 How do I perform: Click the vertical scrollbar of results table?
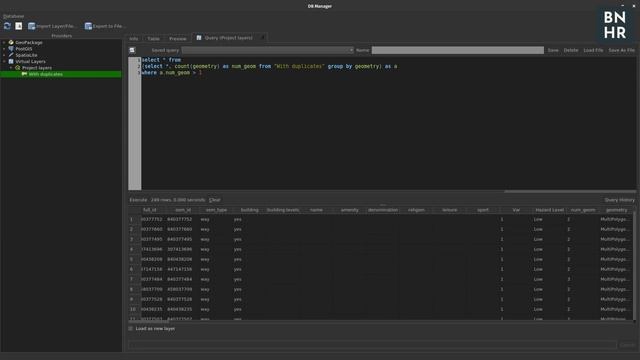[x=634, y=265]
